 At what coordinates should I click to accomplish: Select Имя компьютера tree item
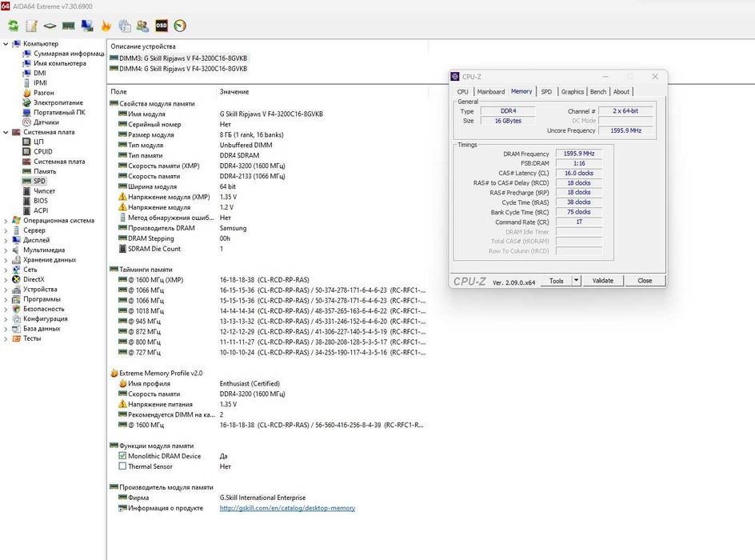pyautogui.click(x=60, y=63)
